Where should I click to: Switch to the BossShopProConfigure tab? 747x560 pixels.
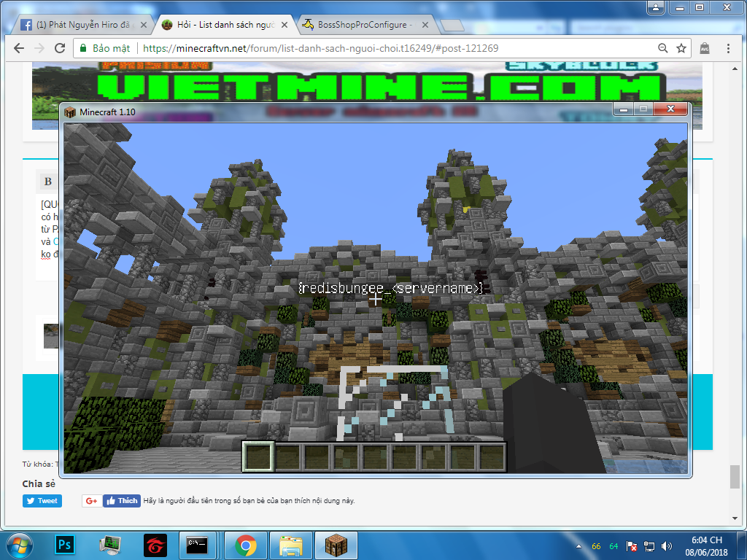pos(366,25)
